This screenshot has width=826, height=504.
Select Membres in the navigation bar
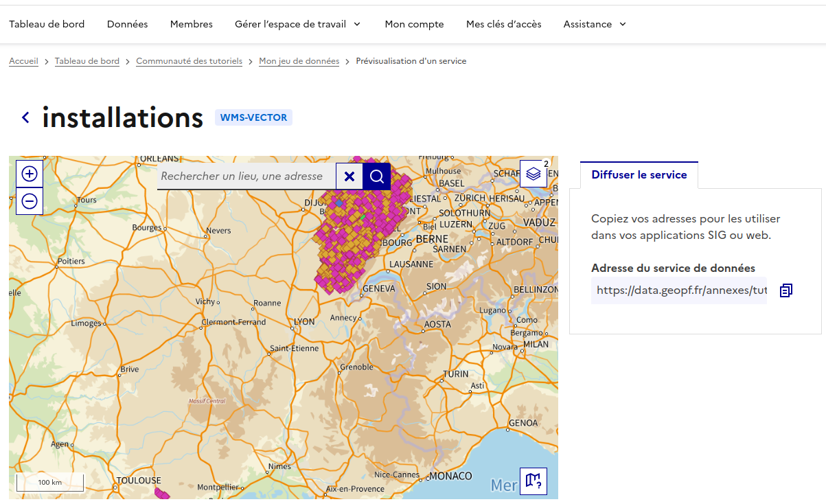click(x=191, y=24)
